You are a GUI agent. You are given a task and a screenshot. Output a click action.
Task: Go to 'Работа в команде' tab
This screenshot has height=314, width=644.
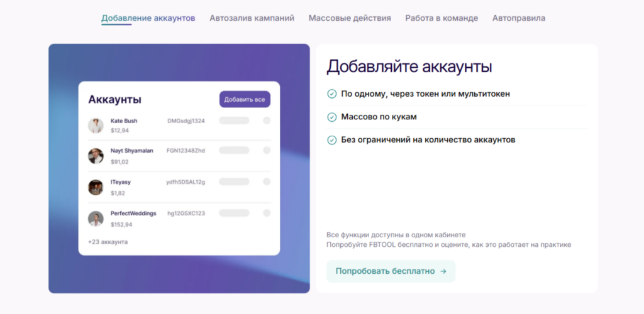tap(441, 18)
